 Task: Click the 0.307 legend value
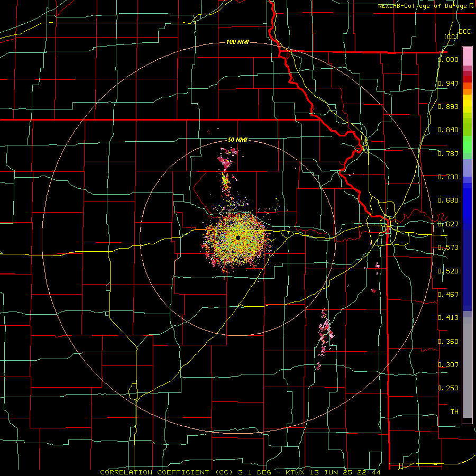[x=448, y=365]
